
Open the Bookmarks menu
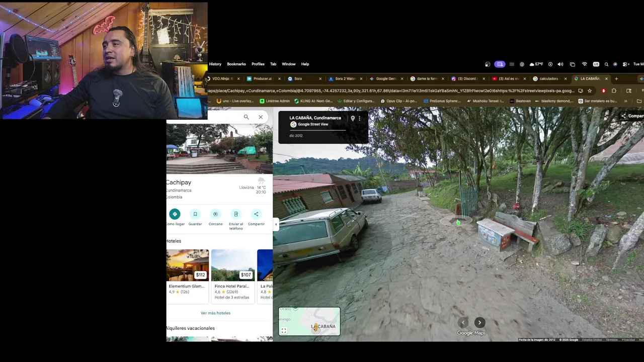point(236,64)
